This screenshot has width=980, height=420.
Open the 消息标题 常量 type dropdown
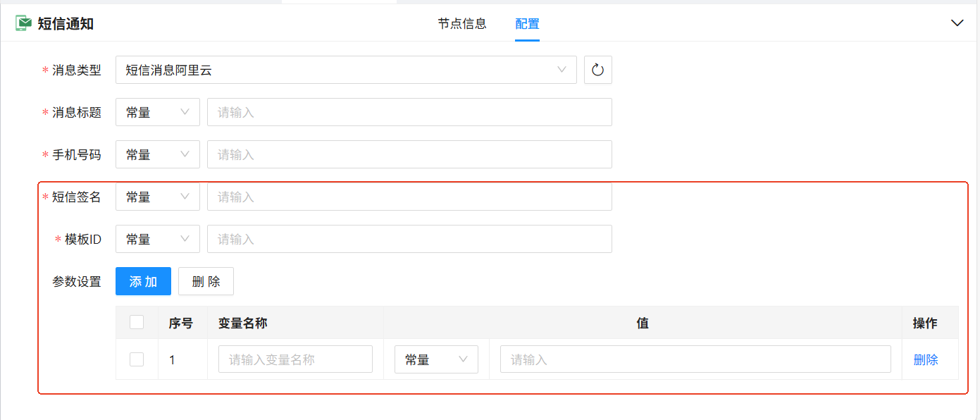[x=157, y=112]
